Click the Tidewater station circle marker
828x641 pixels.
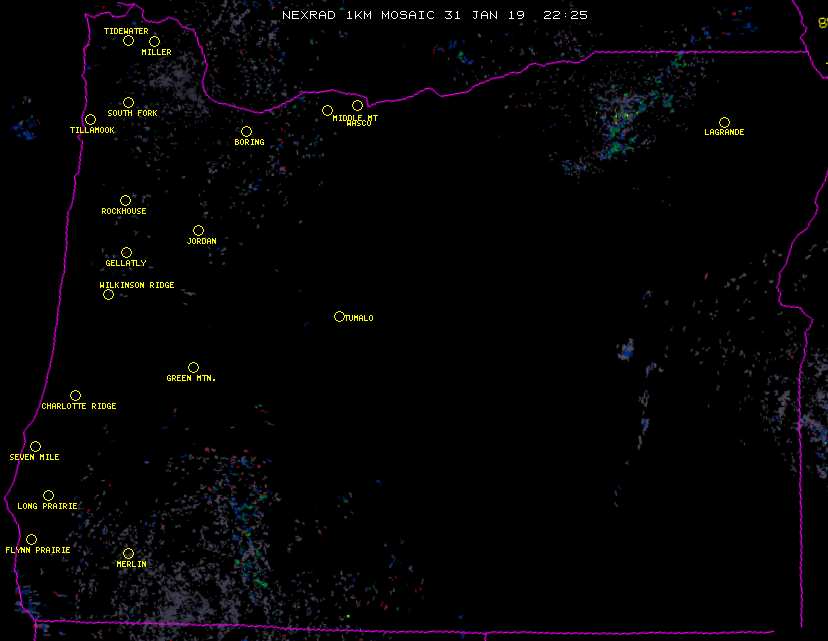(x=128, y=41)
